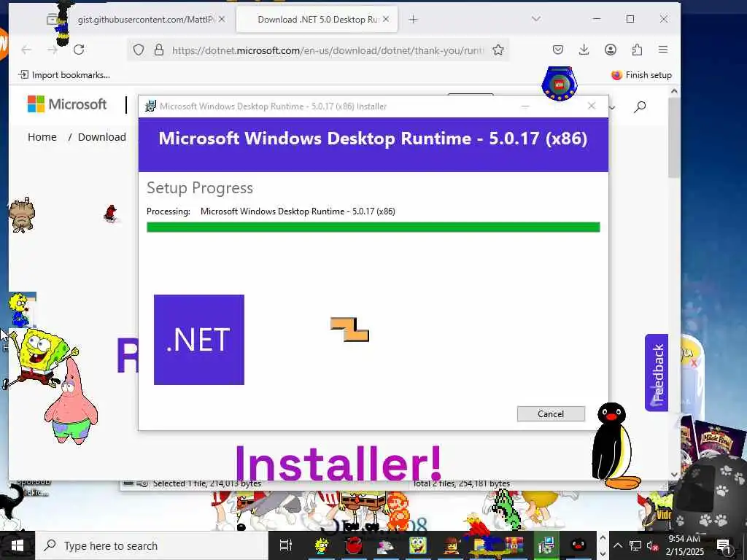Image resolution: width=747 pixels, height=560 pixels.
Task: Open SpongeBob taskbar icon
Action: [x=418, y=545]
